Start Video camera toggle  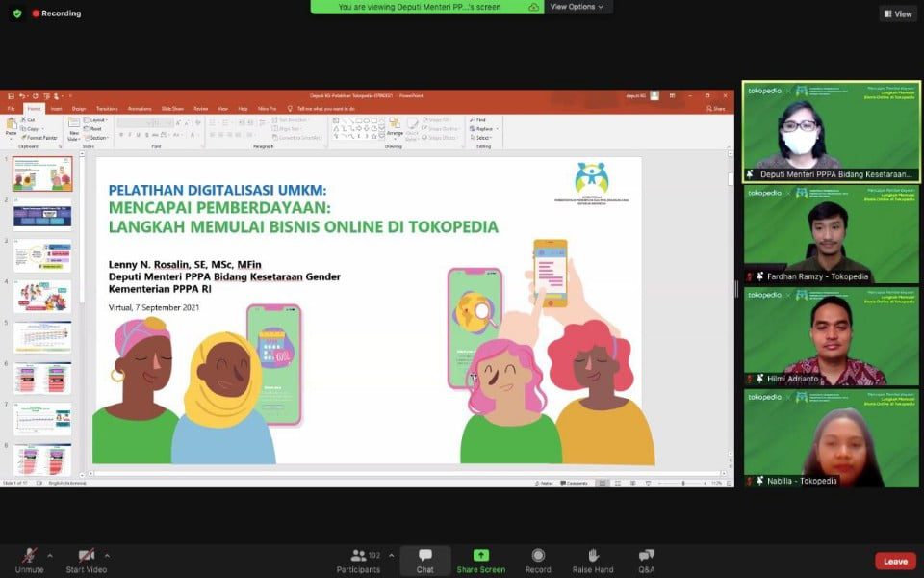(87, 556)
